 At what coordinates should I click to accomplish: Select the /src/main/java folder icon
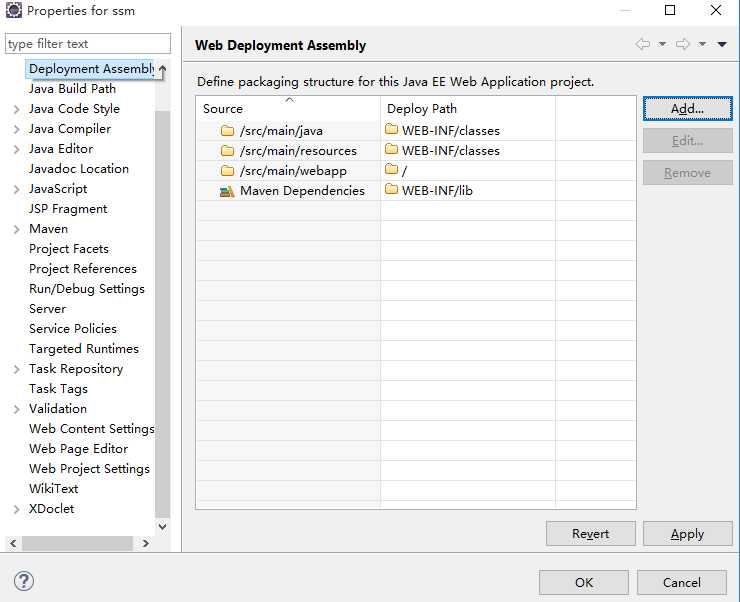pyautogui.click(x=228, y=131)
